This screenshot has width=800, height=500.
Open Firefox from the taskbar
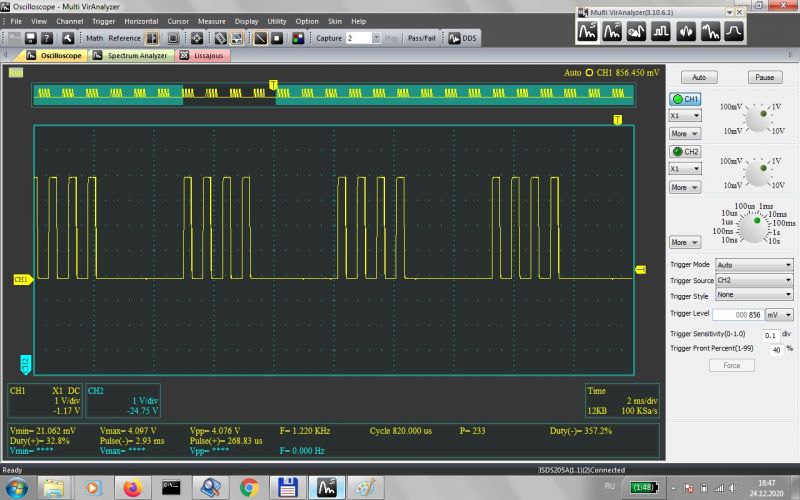pyautogui.click(x=133, y=488)
